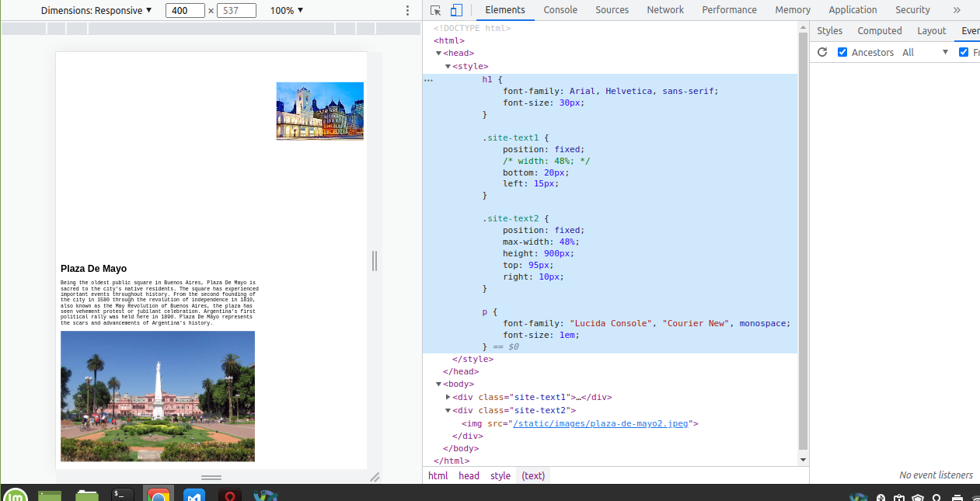Viewport: 980px width, 501px height.
Task: Toggle the device toolbar icon
Action: tap(456, 10)
